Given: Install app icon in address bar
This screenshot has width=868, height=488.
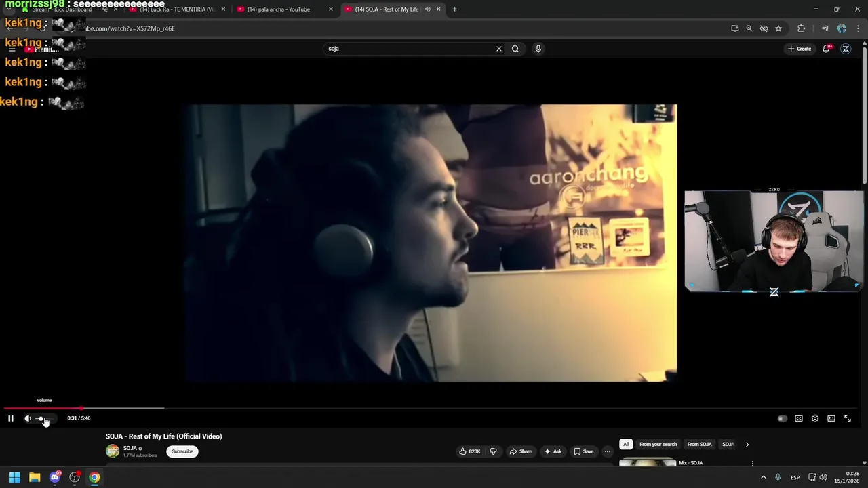Looking at the screenshot, I should pos(734,28).
